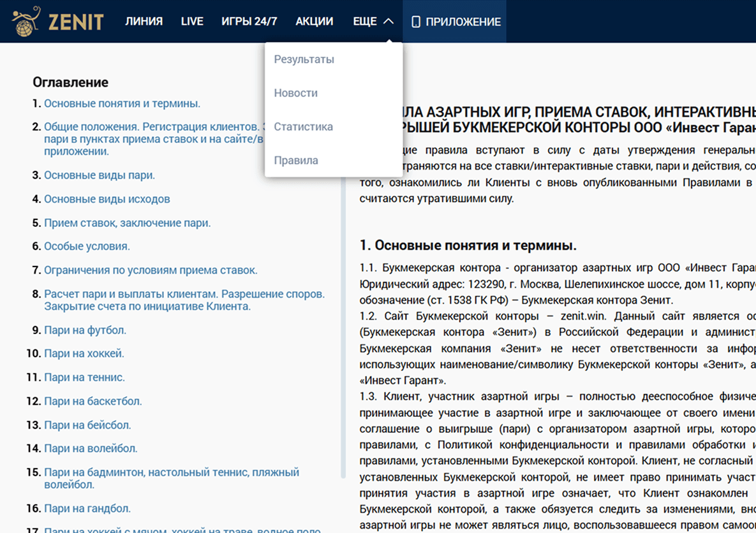The image size is (756, 533).
Task: Select Результаты from the open dropdown
Action: [304, 59]
